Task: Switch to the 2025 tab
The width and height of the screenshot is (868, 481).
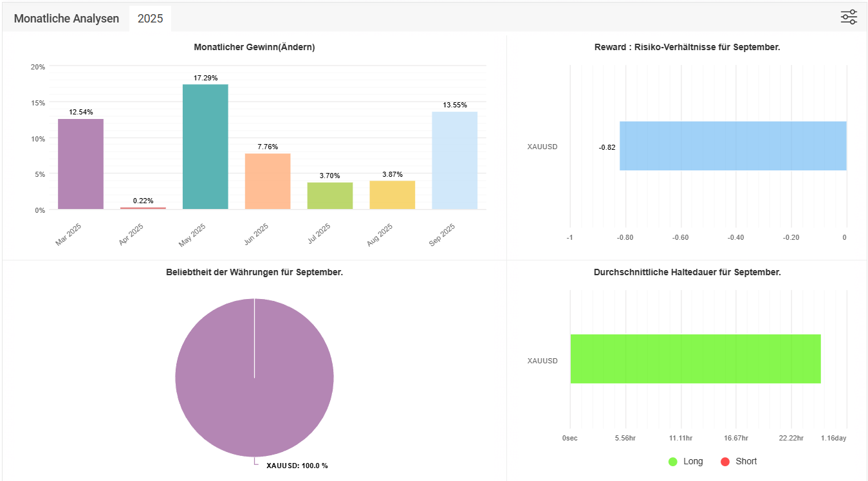Action: [x=150, y=19]
